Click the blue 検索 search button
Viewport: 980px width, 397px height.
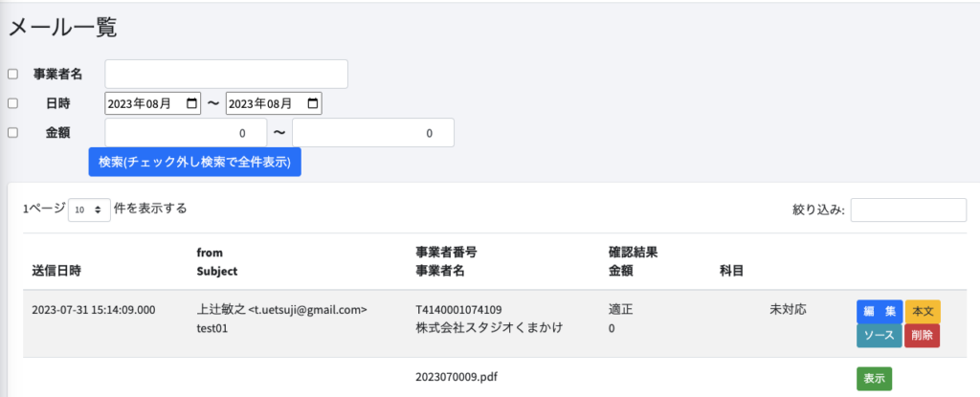click(x=195, y=162)
